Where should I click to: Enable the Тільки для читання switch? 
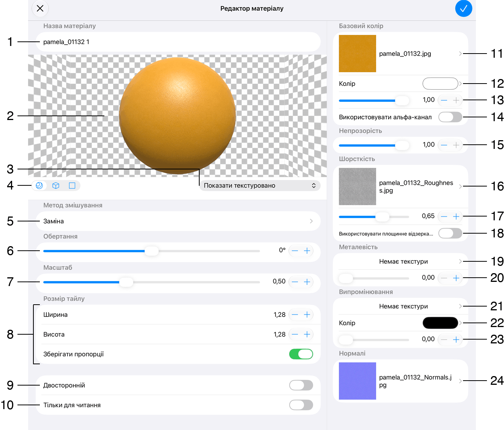tap(301, 405)
